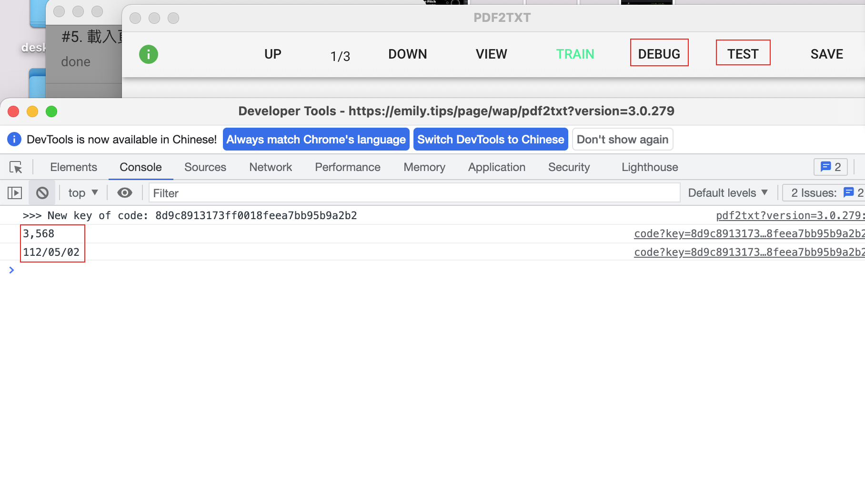The width and height of the screenshot is (865, 504).
Task: Open the pdf2txt?version=3.0.279 source link
Action: point(789,216)
